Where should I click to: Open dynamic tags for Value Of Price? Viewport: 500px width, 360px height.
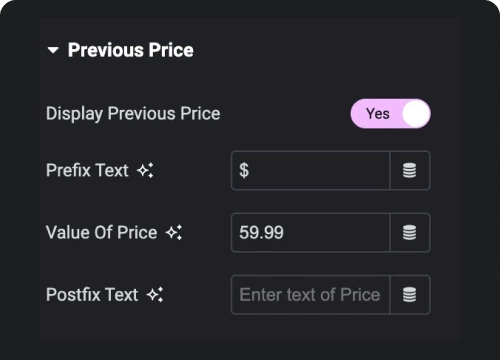click(x=410, y=233)
